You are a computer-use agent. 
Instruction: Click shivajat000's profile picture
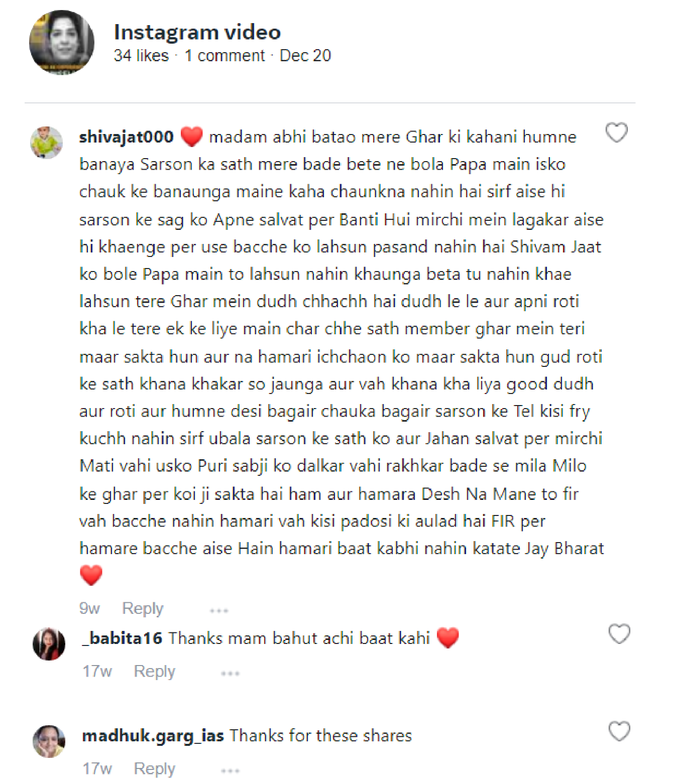pyautogui.click(x=47, y=143)
